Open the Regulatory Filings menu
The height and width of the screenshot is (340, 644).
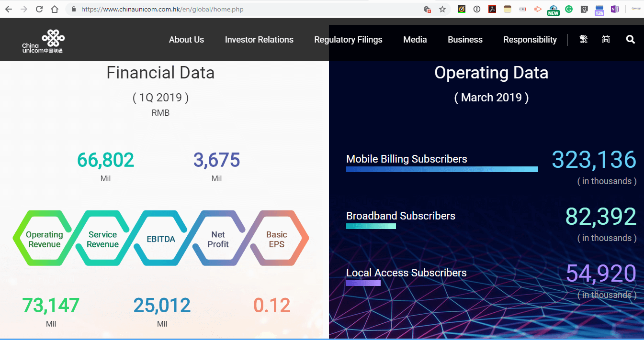click(x=348, y=40)
